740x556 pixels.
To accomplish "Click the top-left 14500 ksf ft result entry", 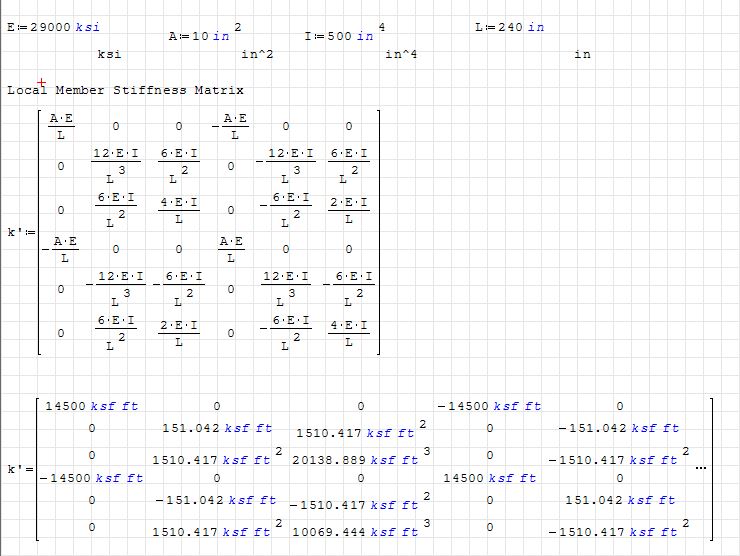I will point(92,406).
